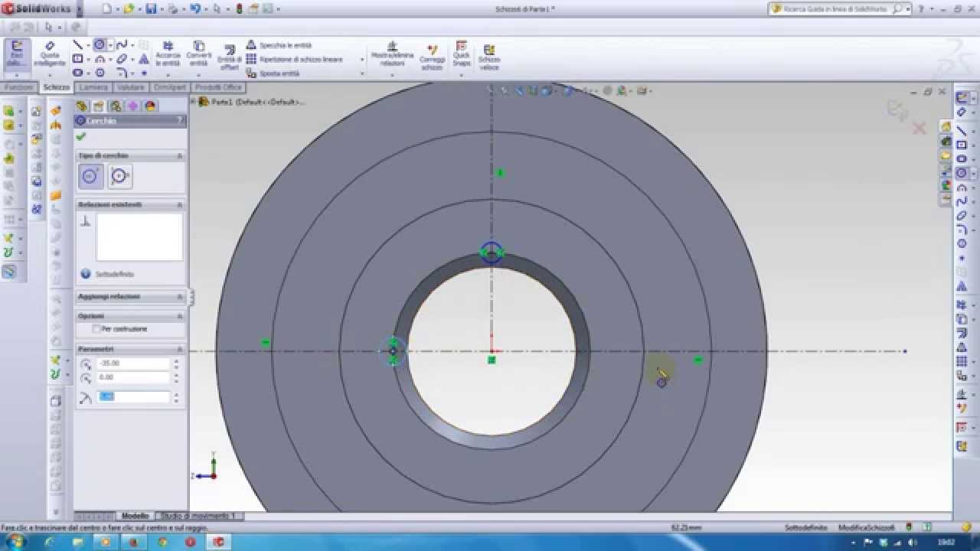Collapse the Parametri section
The height and width of the screenshot is (551, 980).
180,349
